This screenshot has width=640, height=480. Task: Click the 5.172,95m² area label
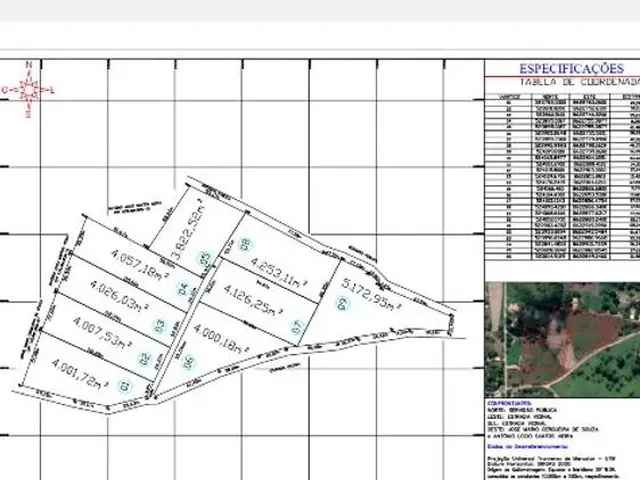(x=372, y=295)
